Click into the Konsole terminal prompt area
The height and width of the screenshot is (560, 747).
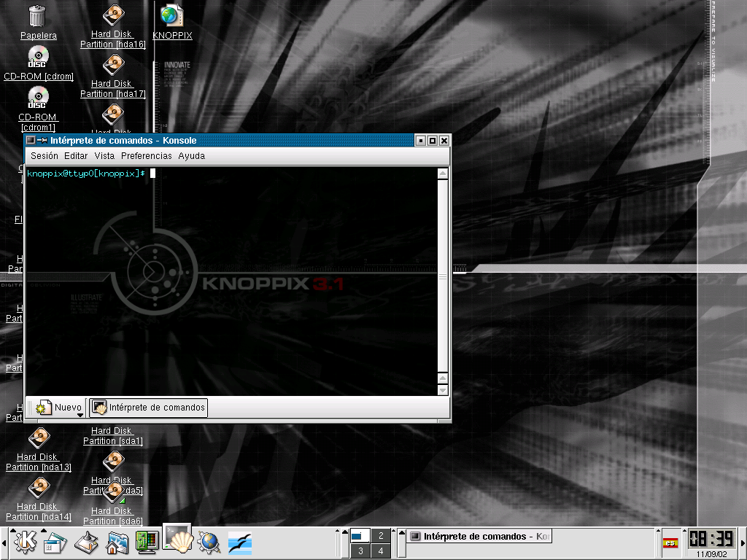coord(231,281)
